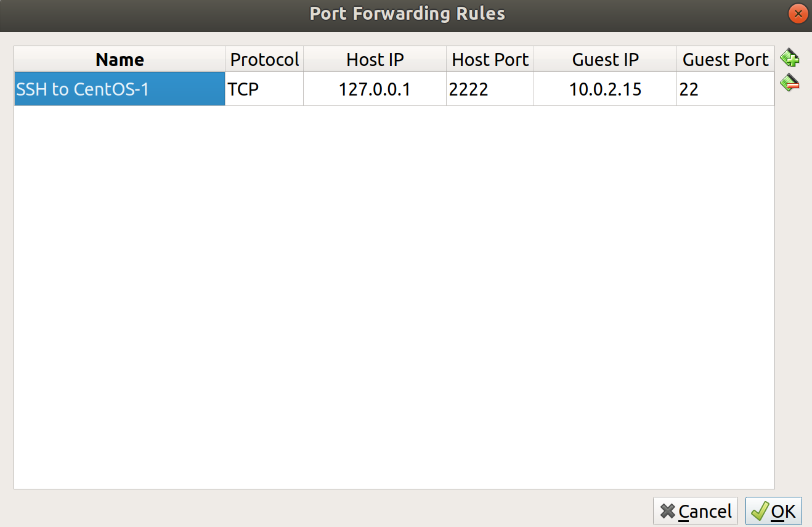Add a new port forwarding rule
The height and width of the screenshot is (527, 812).
[x=789, y=59]
